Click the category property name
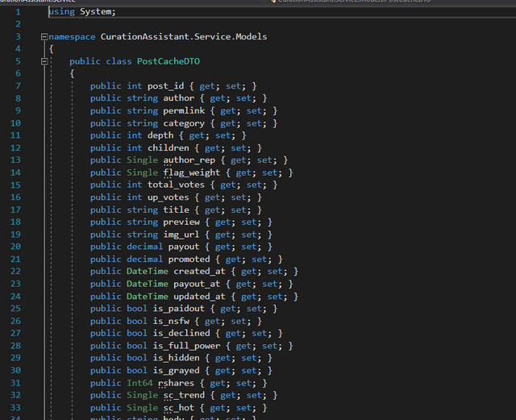 pos(184,124)
